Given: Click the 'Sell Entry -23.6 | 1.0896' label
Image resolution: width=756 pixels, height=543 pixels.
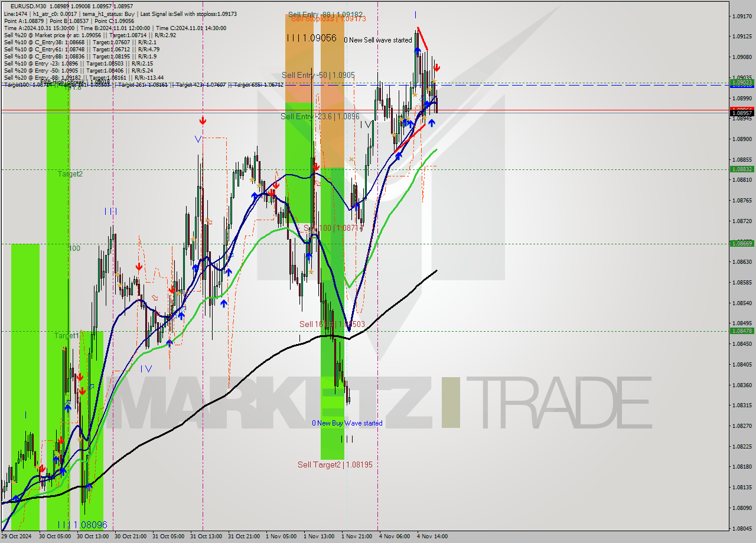Looking at the screenshot, I should click(x=320, y=116).
